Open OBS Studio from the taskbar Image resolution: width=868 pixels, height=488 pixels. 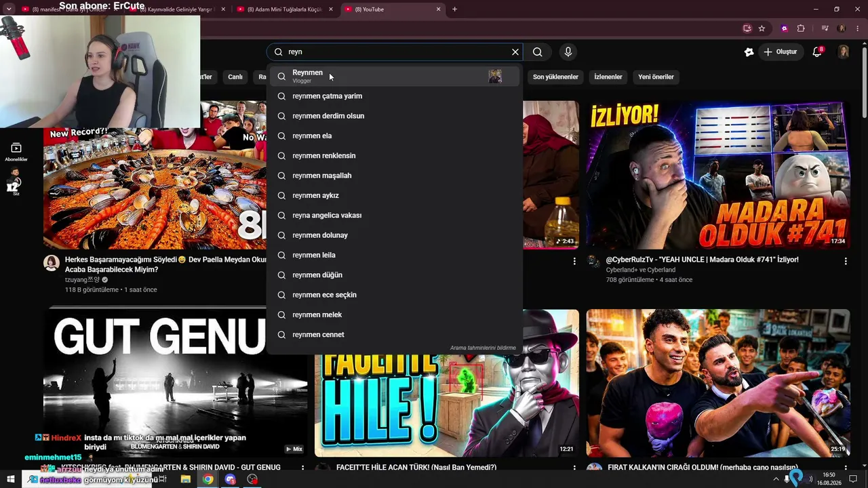tap(252, 479)
